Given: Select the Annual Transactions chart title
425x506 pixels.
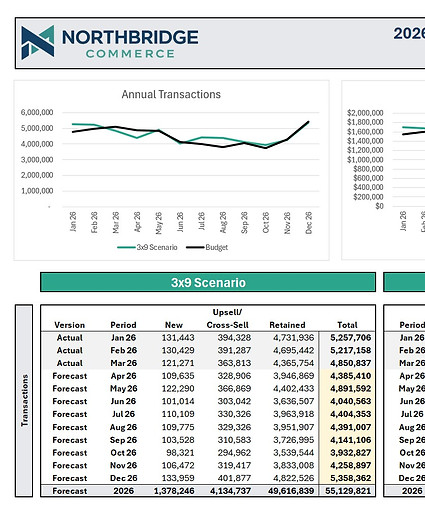Looking at the screenshot, I should pyautogui.click(x=171, y=94).
